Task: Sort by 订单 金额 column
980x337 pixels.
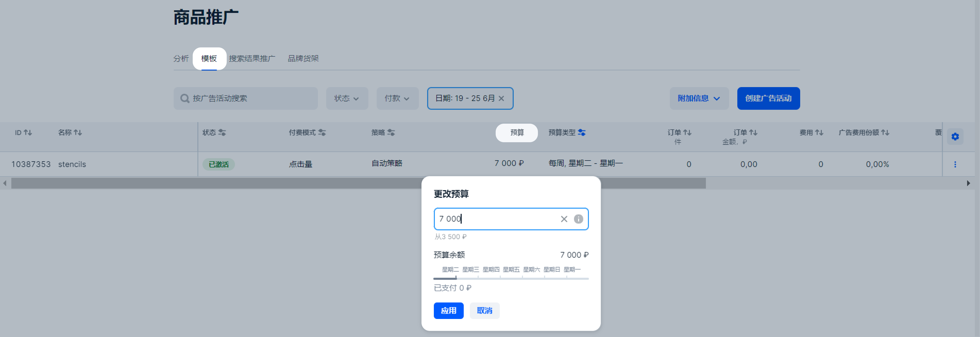Action: tap(753, 132)
